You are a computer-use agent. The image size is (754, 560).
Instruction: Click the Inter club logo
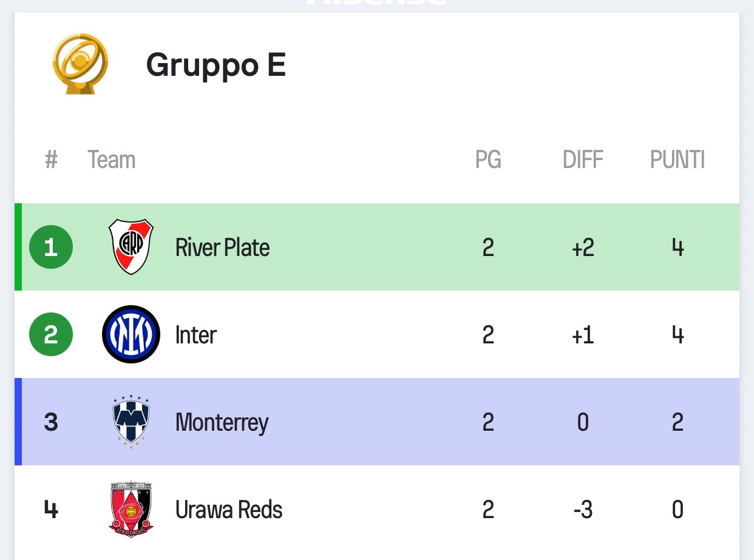click(131, 334)
